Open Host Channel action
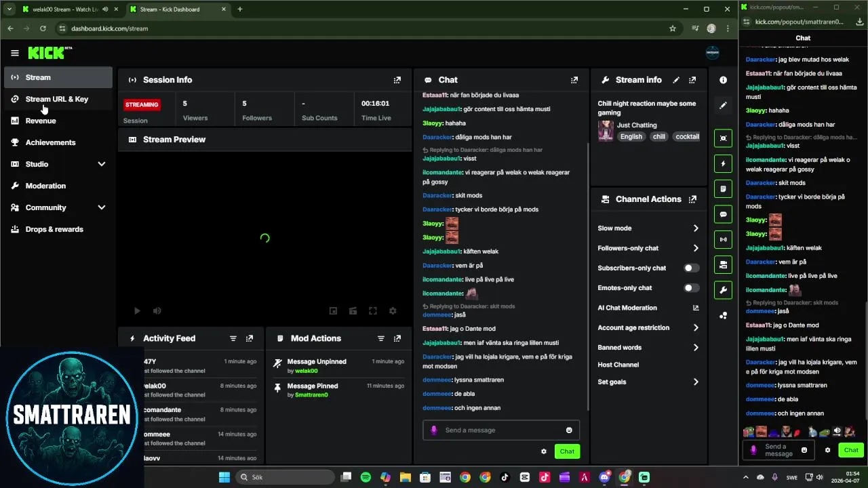Viewport: 868px width, 488px height. tap(618, 365)
